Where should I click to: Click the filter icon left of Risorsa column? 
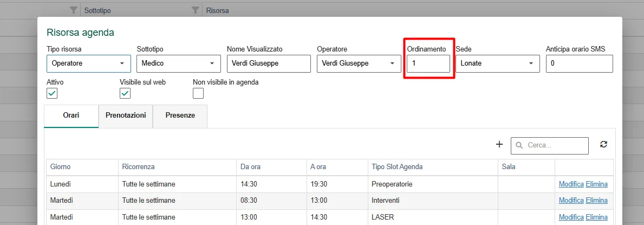coord(196,10)
